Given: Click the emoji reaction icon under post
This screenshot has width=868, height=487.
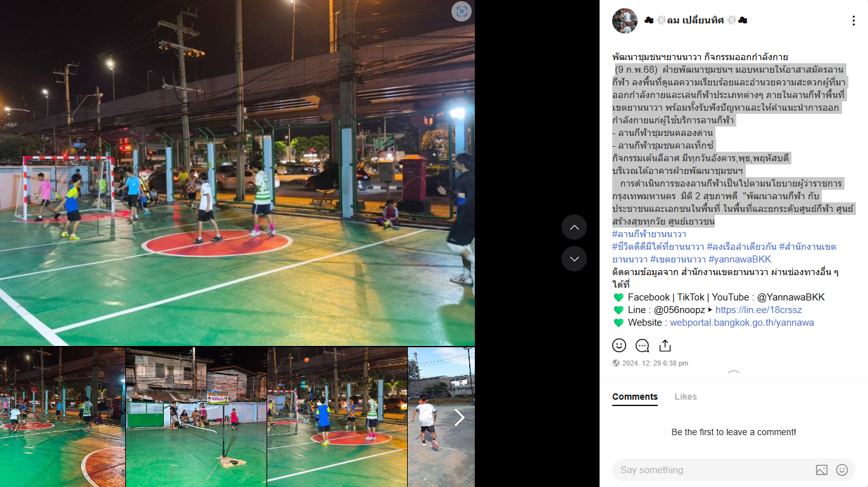Looking at the screenshot, I should (619, 345).
